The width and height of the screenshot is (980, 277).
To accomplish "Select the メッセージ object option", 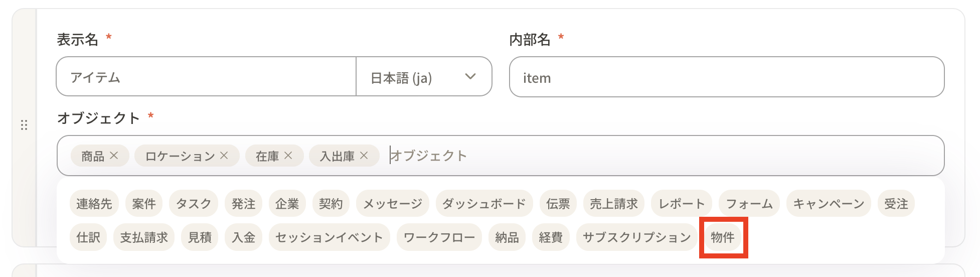I will (x=392, y=204).
